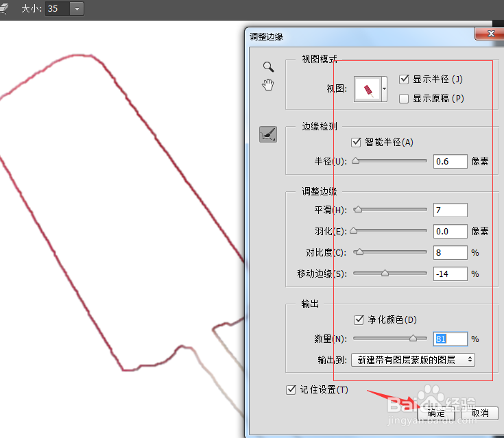
Task: Click the eraser icon in options bar
Action: [x=4, y=8]
